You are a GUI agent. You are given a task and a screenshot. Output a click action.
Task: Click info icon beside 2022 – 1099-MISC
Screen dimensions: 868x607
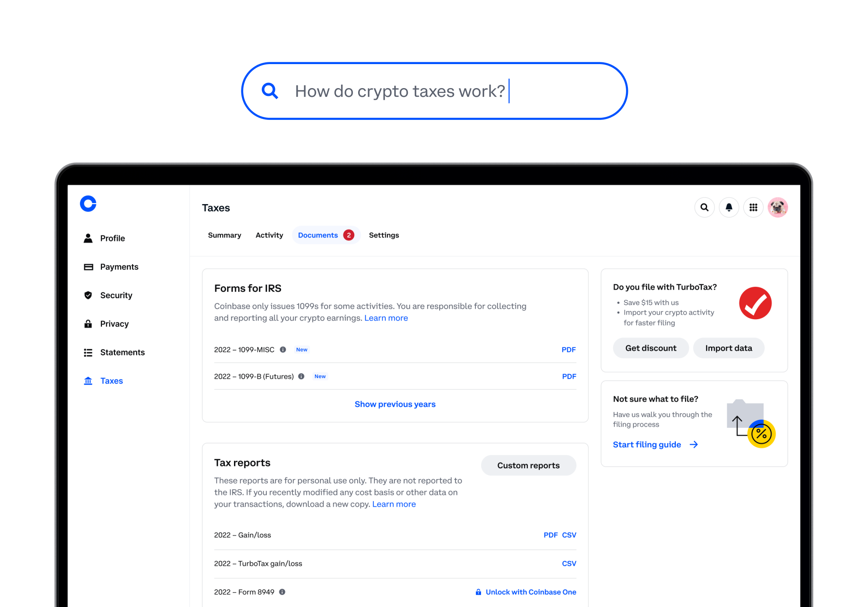point(283,350)
